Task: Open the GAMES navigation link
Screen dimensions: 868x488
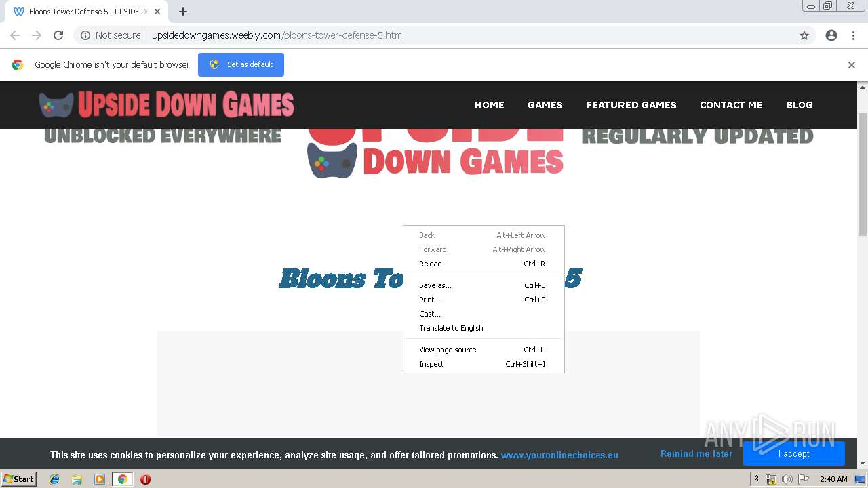Action: 545,105
